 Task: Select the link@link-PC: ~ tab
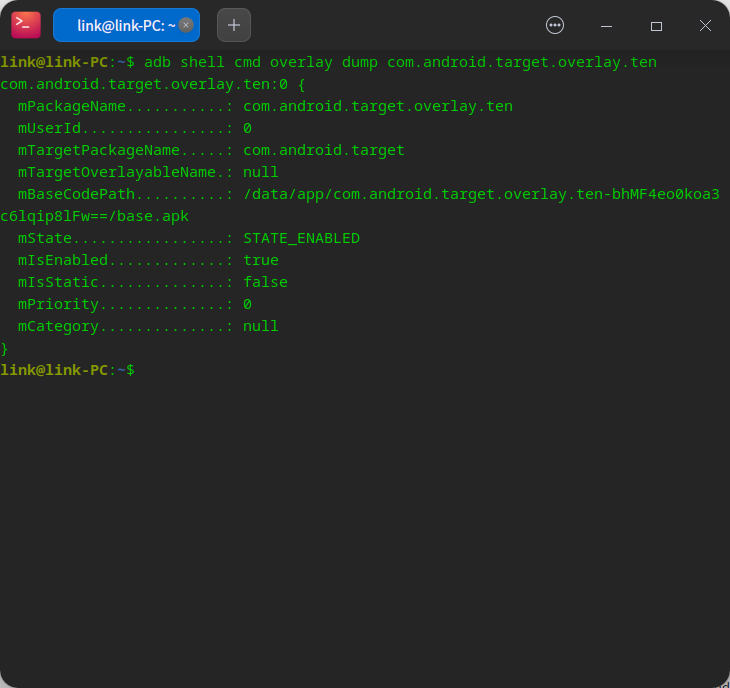[126, 25]
